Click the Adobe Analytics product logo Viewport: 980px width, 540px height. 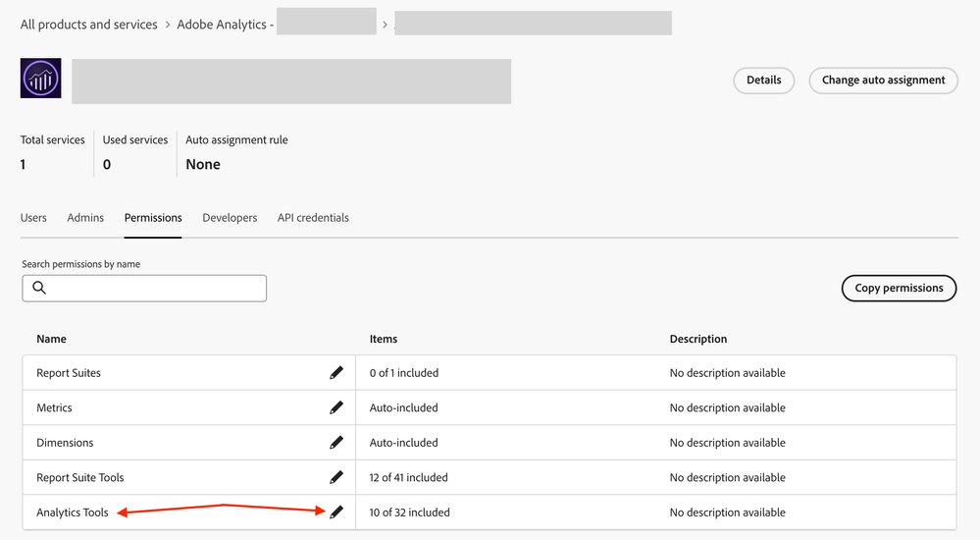click(40, 79)
